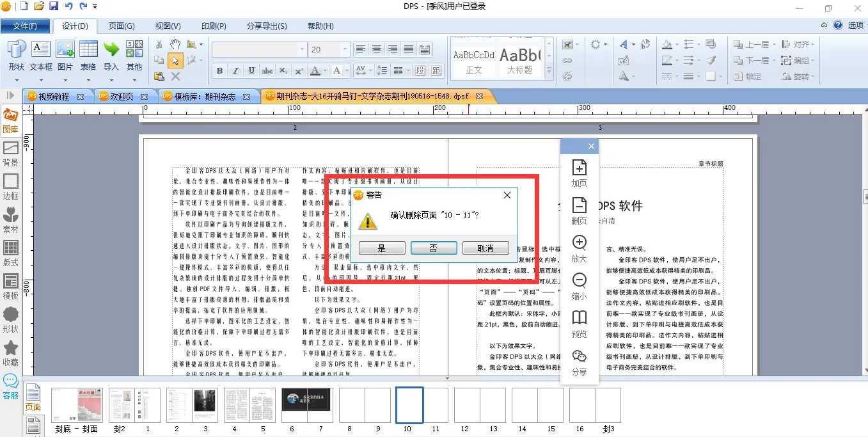Click the fill color paint bucket

click(x=667, y=45)
